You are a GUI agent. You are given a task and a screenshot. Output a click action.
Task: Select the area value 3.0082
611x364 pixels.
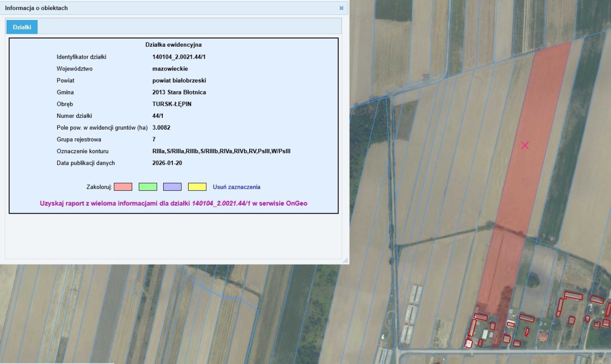[161, 128]
